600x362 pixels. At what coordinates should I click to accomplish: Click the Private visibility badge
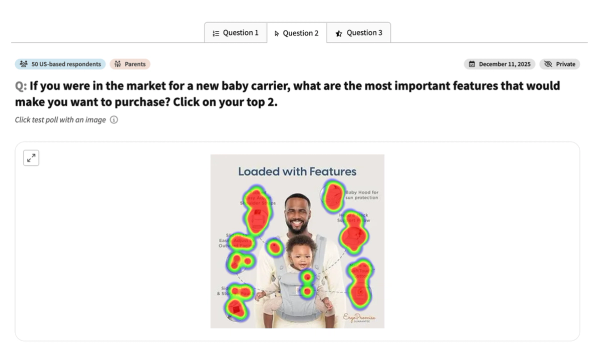pos(560,64)
